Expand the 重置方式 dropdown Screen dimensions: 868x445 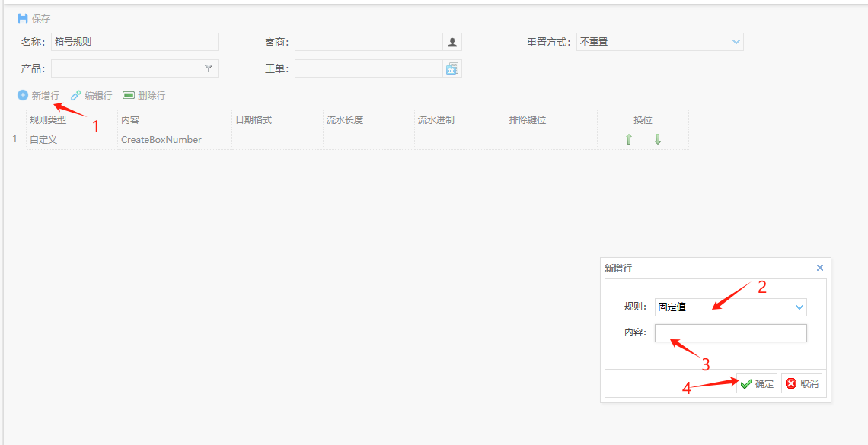tap(736, 42)
